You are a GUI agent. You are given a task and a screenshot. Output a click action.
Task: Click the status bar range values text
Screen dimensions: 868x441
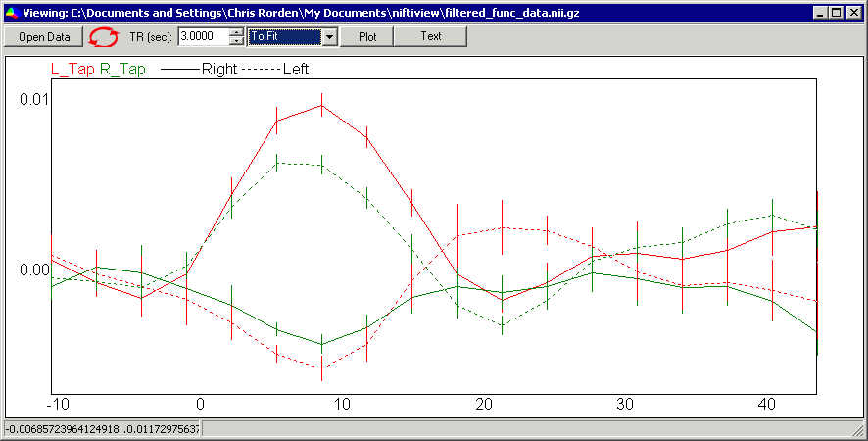[x=103, y=429]
